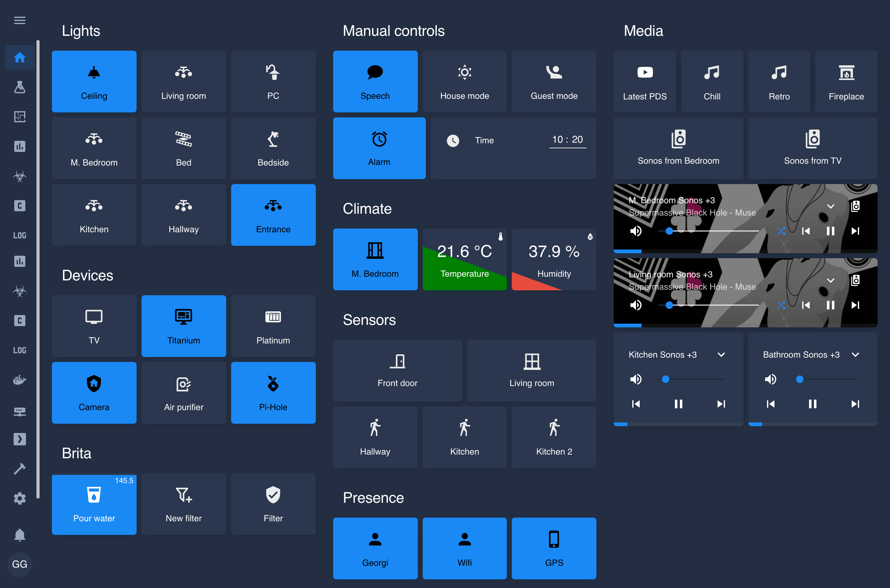The height and width of the screenshot is (588, 890).
Task: Click the Docker whale sidebar icon
Action: tap(19, 380)
